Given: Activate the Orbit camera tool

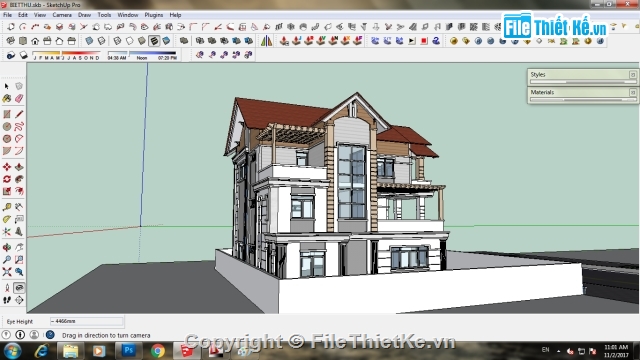Looking at the screenshot, I should pyautogui.click(x=7, y=247).
